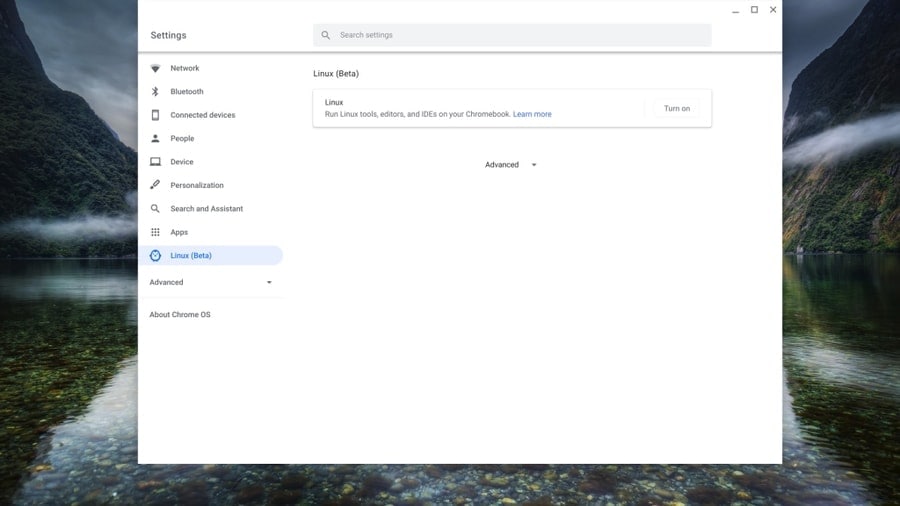Open the Learn more link
This screenshot has height=506, width=900.
(x=532, y=114)
